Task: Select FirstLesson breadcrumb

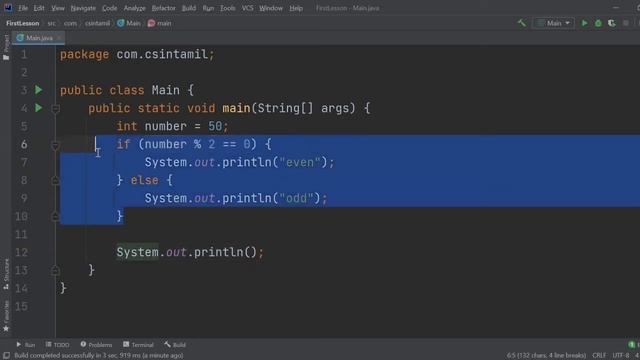Action: [22, 23]
